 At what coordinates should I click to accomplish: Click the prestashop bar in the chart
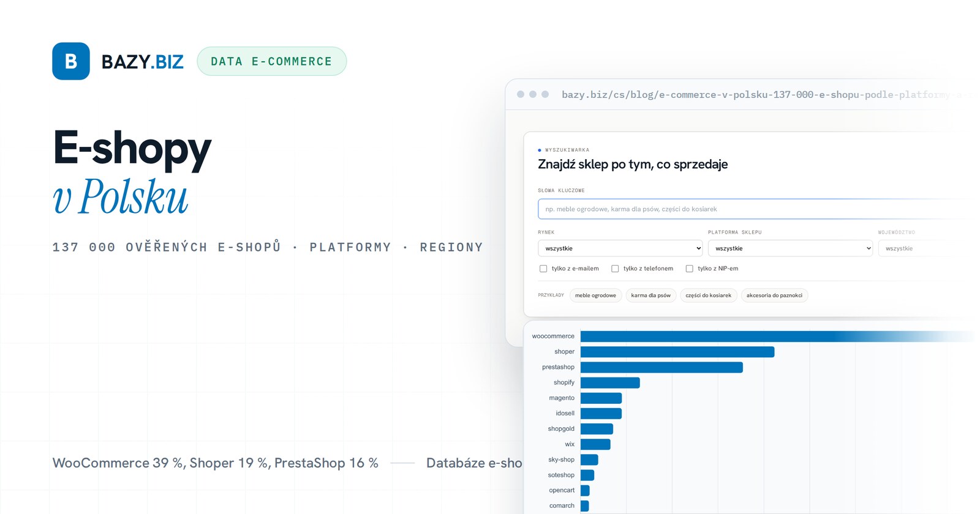click(661, 367)
